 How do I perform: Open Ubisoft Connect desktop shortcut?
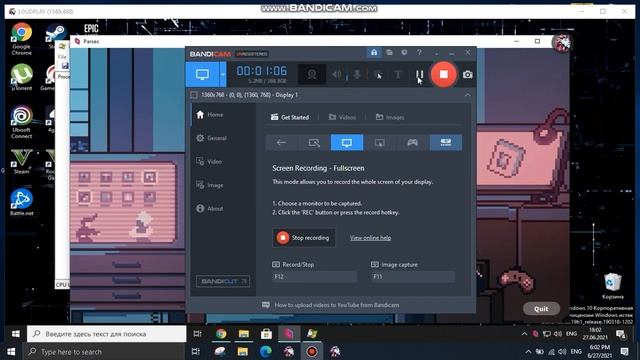21,122
